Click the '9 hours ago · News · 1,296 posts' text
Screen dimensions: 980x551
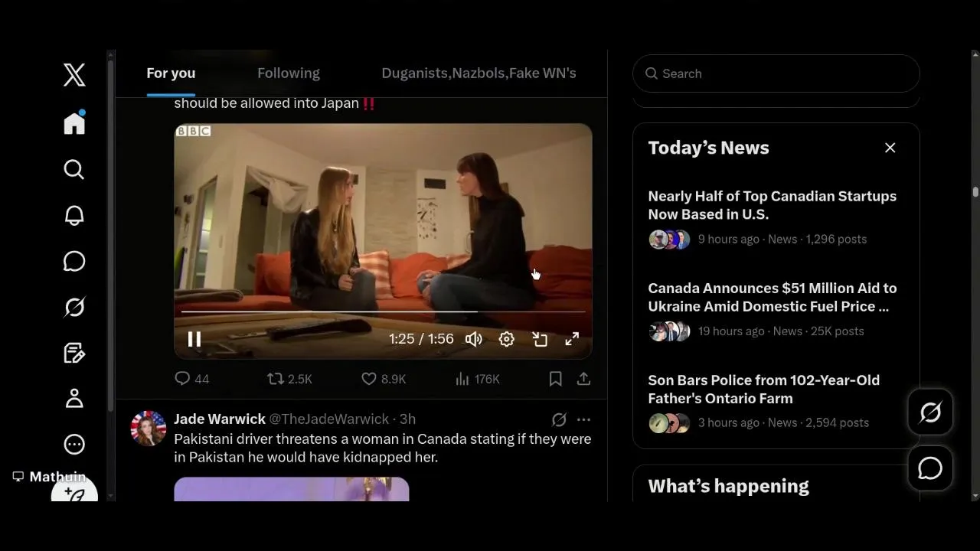[782, 239]
